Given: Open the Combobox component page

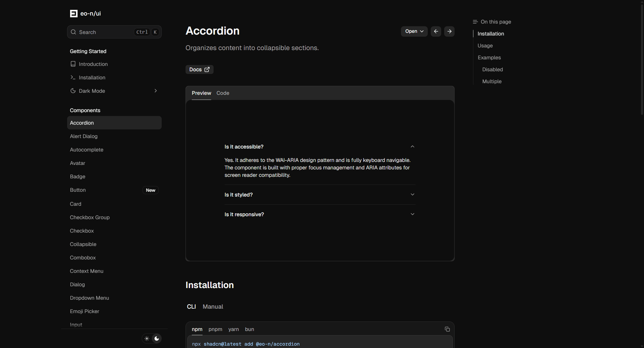Looking at the screenshot, I should click(x=114, y=258).
